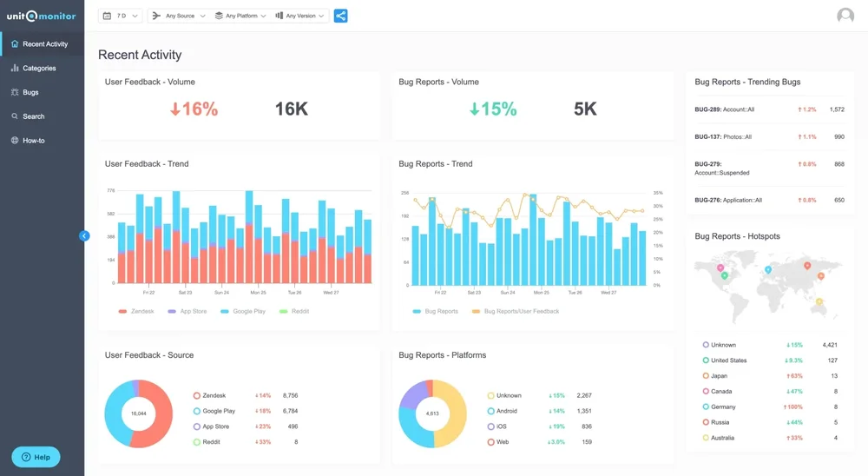Expand the Any Version filter
Screen dimensions: 868x476
click(299, 16)
